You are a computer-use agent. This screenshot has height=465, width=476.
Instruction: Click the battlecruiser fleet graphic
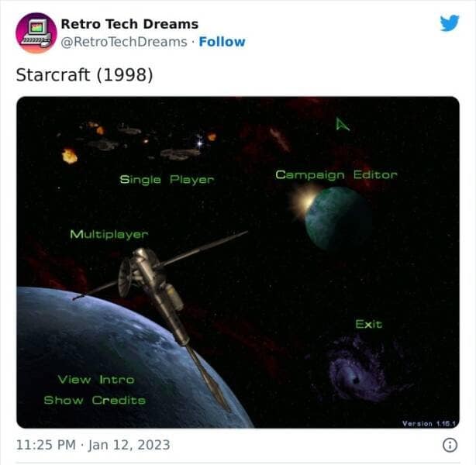(x=138, y=141)
